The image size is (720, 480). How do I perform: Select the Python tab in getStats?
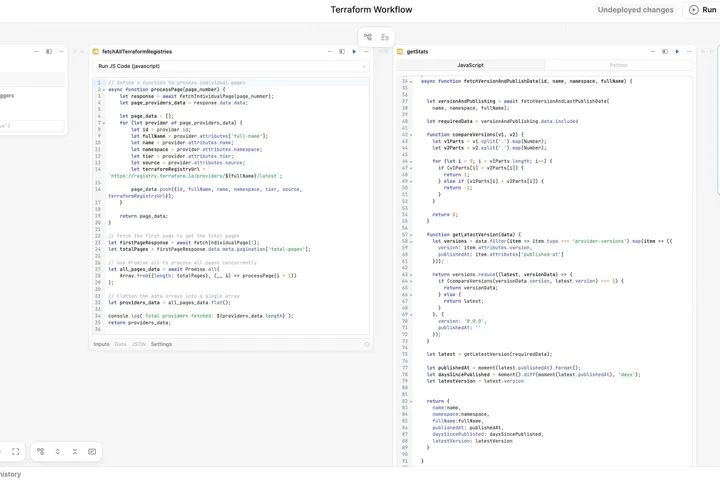coord(619,65)
